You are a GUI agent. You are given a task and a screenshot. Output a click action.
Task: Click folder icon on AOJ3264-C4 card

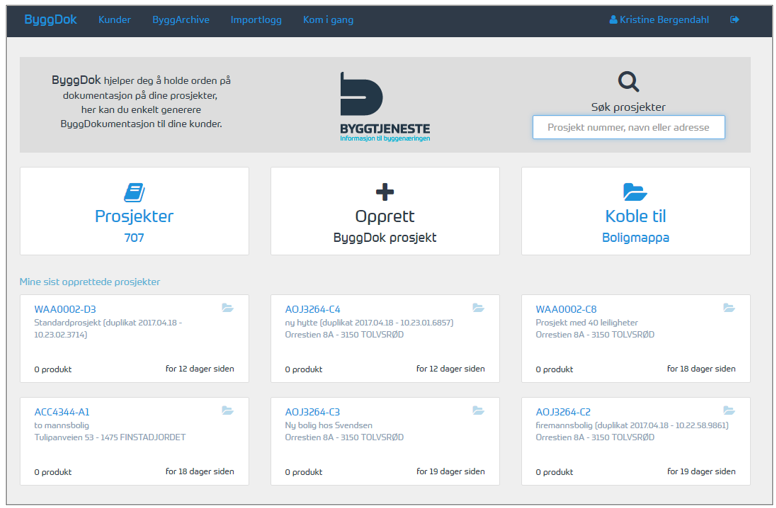coord(478,308)
